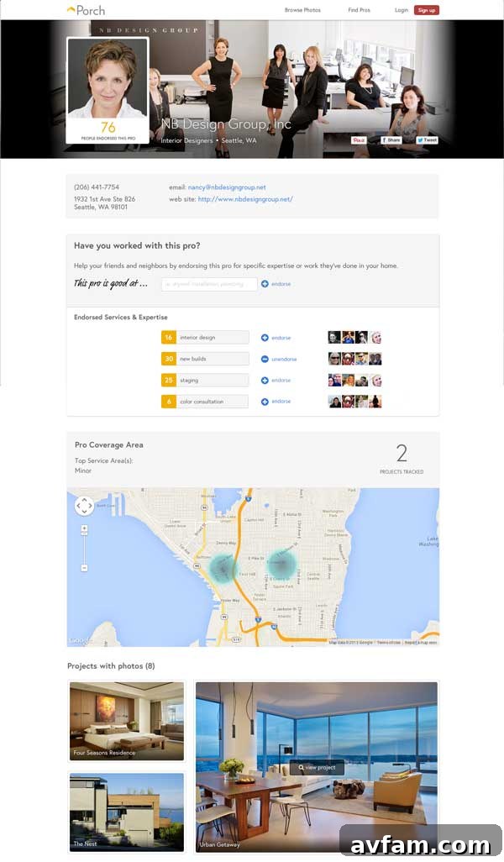Click 'Report a map error' link
The image size is (504, 862).
[x=421, y=642]
